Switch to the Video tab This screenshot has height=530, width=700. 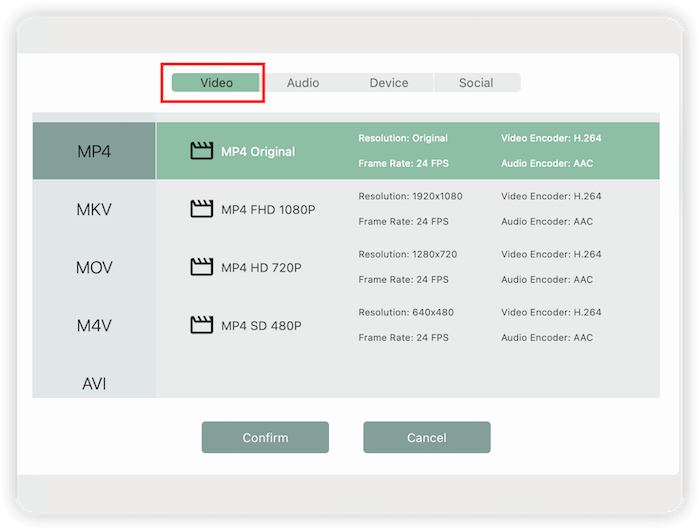pyautogui.click(x=216, y=83)
